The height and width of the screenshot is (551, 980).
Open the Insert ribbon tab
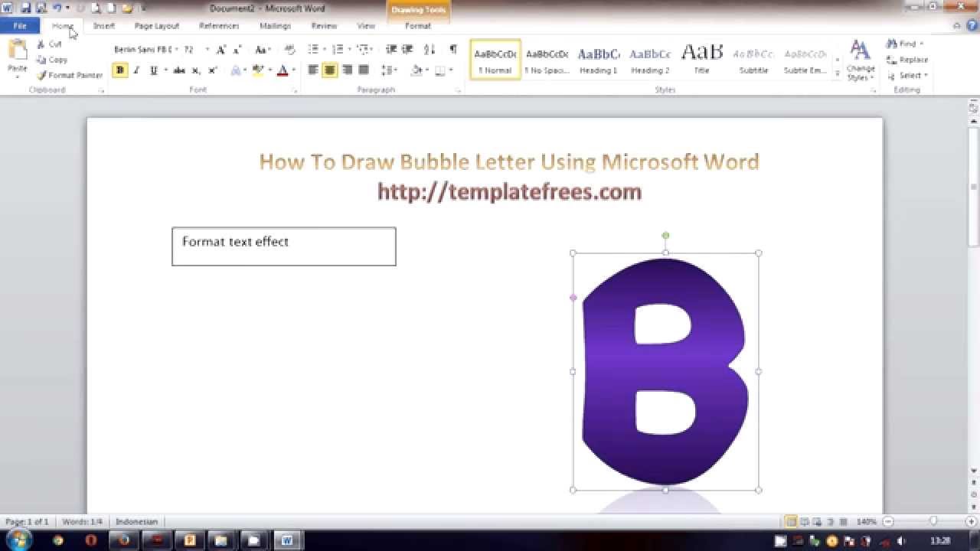pos(104,25)
